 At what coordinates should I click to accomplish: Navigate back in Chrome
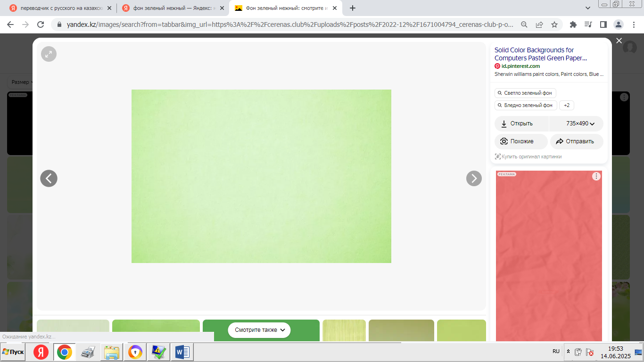(11, 25)
